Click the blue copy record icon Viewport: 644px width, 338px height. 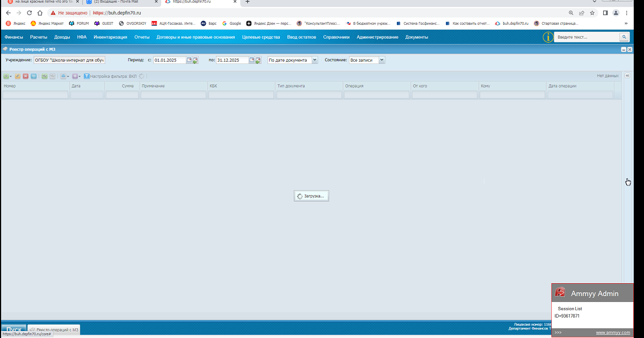click(34, 76)
